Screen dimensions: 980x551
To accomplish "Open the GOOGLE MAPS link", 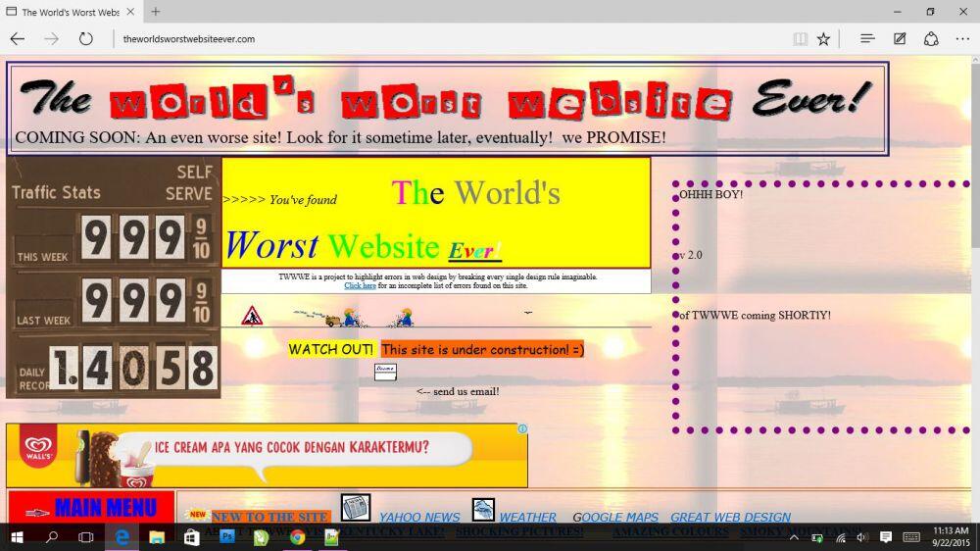I will [x=615, y=518].
